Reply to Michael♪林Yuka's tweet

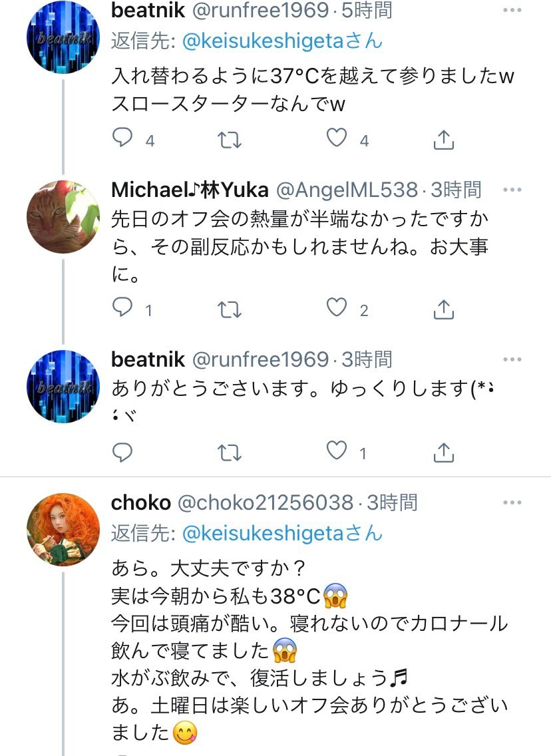pos(122,308)
